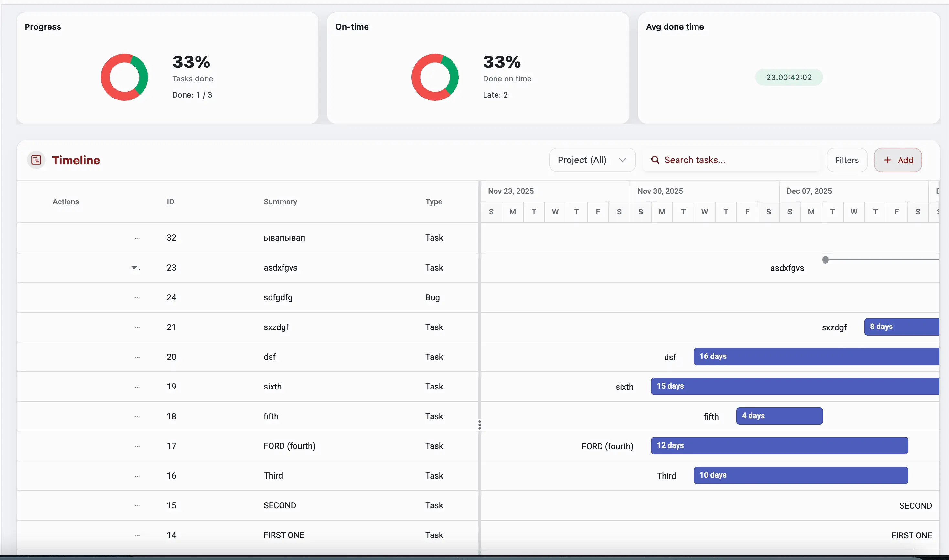Open the actions menu for FIRST ONE

click(x=137, y=535)
